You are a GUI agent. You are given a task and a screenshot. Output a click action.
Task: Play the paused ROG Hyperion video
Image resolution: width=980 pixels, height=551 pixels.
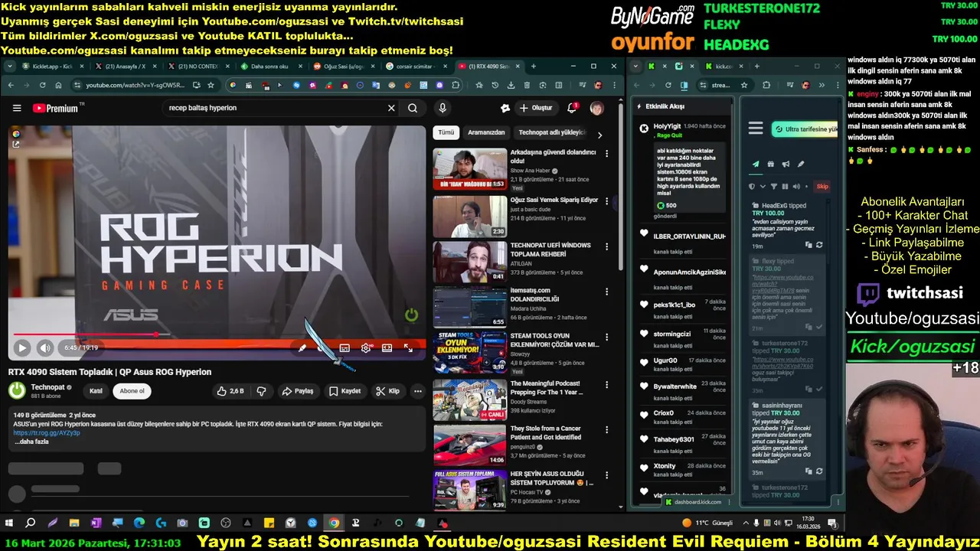click(x=21, y=347)
